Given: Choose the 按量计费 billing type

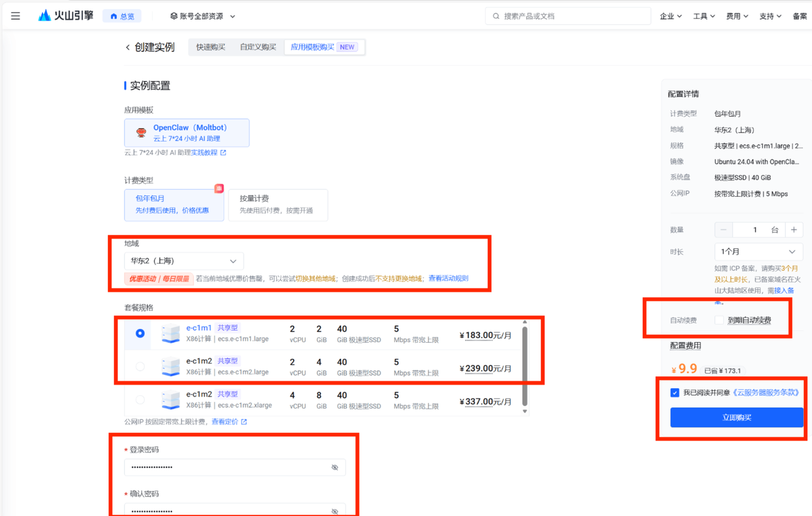Looking at the screenshot, I should click(x=278, y=204).
